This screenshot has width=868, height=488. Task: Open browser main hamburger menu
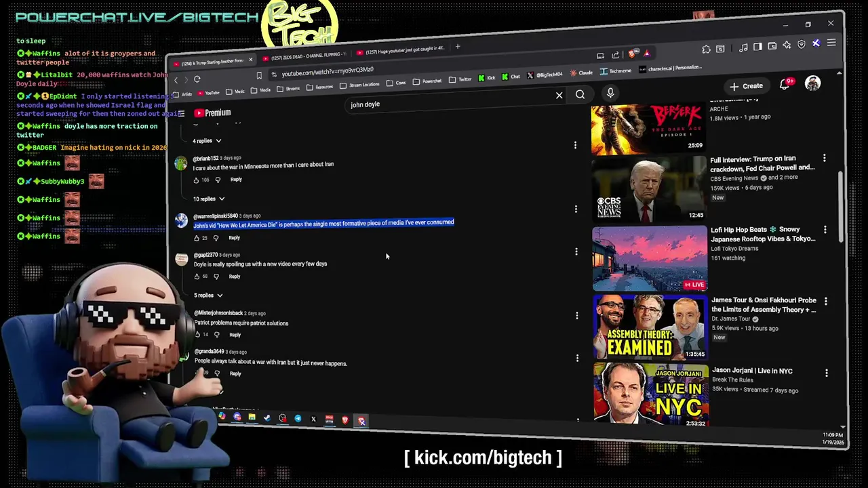[x=831, y=43]
